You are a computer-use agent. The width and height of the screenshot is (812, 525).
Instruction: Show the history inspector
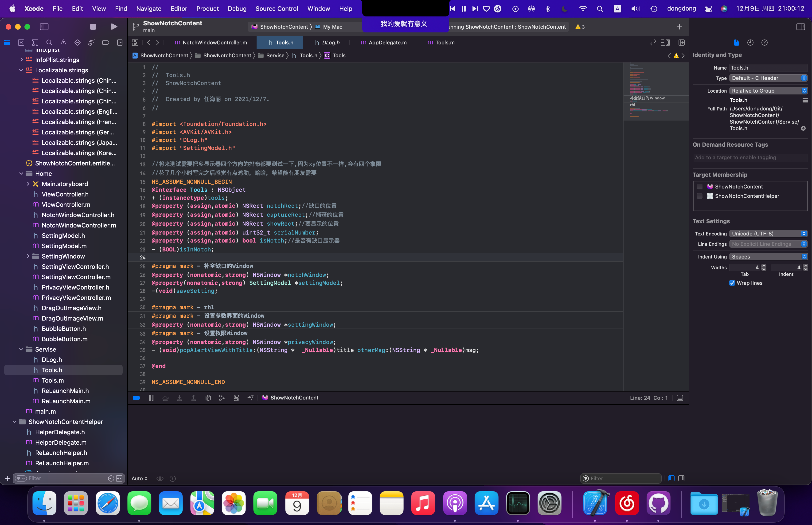(x=750, y=43)
